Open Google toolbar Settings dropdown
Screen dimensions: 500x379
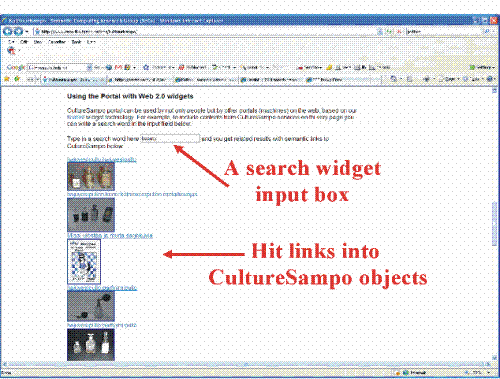[x=482, y=67]
